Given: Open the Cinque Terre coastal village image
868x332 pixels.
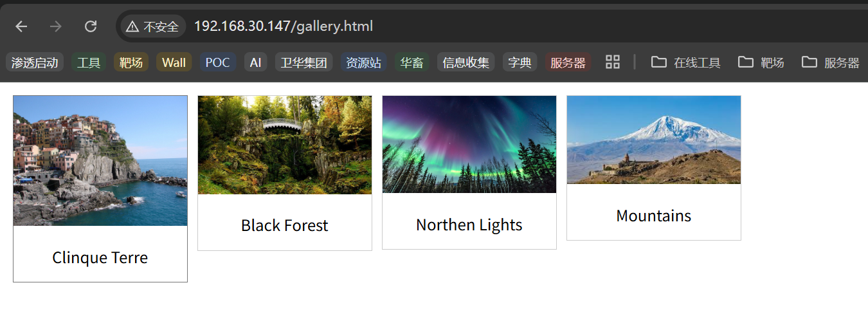Looking at the screenshot, I should pyautogui.click(x=100, y=161).
